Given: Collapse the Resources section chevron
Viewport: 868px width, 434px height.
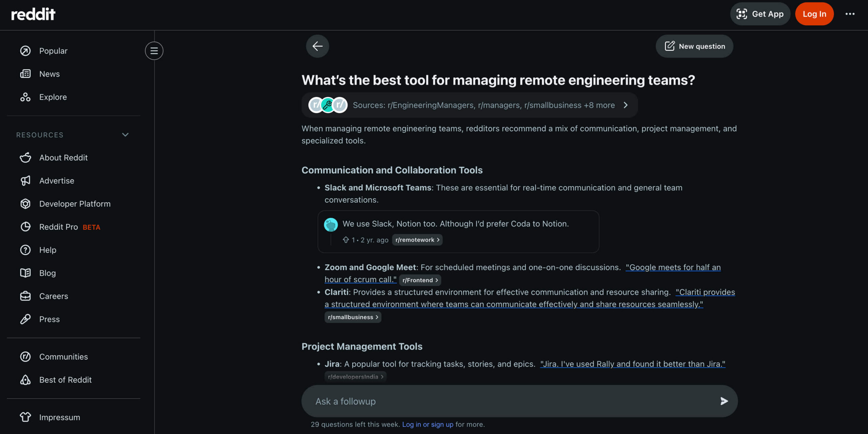Looking at the screenshot, I should (125, 135).
